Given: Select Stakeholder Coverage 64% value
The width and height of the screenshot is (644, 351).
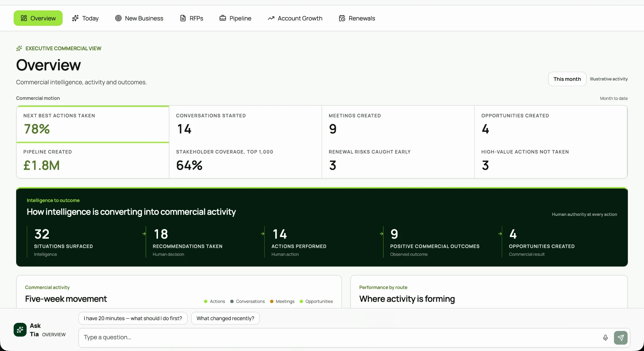Looking at the screenshot, I should click(x=189, y=165).
